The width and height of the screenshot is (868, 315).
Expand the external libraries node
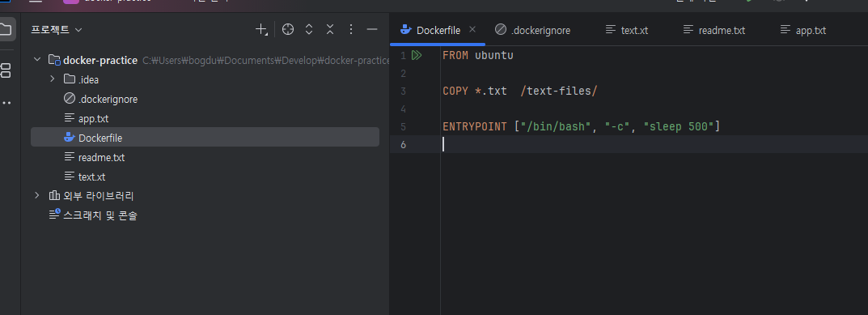pyautogui.click(x=37, y=195)
